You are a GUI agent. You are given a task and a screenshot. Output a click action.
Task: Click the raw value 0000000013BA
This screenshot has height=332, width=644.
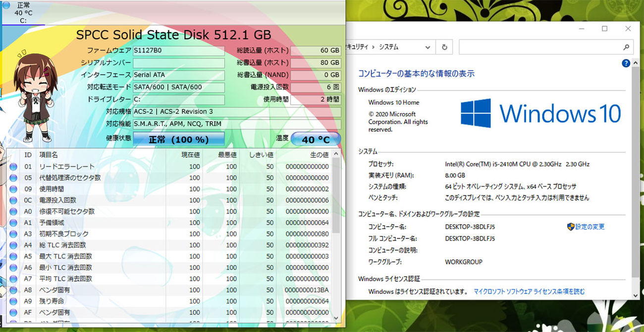pos(307,290)
